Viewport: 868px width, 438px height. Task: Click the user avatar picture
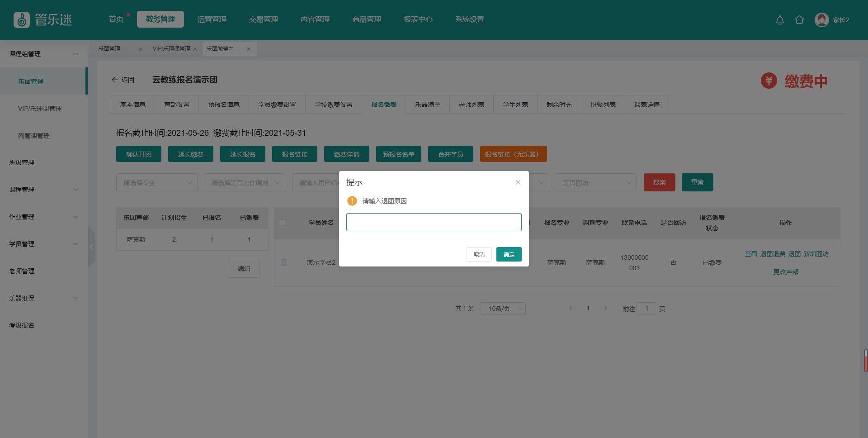[821, 20]
